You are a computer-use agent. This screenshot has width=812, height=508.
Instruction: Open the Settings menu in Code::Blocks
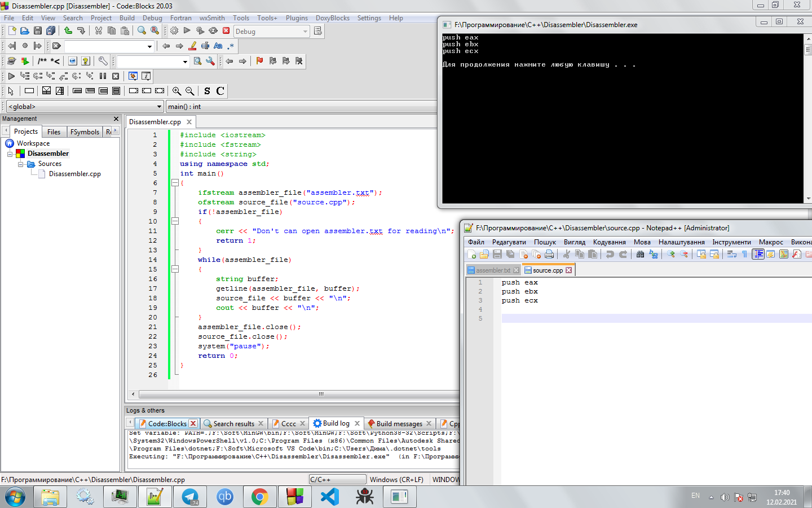click(369, 18)
